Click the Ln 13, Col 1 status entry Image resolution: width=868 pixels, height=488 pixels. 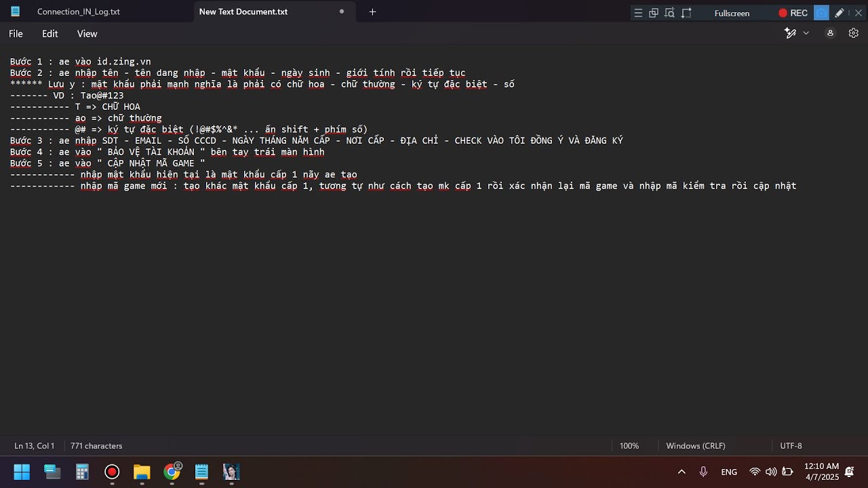(x=35, y=446)
